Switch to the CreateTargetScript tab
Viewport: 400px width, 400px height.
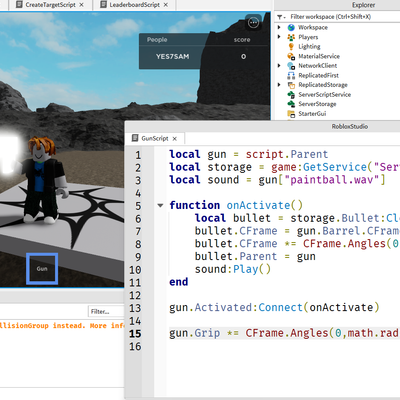click(x=50, y=5)
